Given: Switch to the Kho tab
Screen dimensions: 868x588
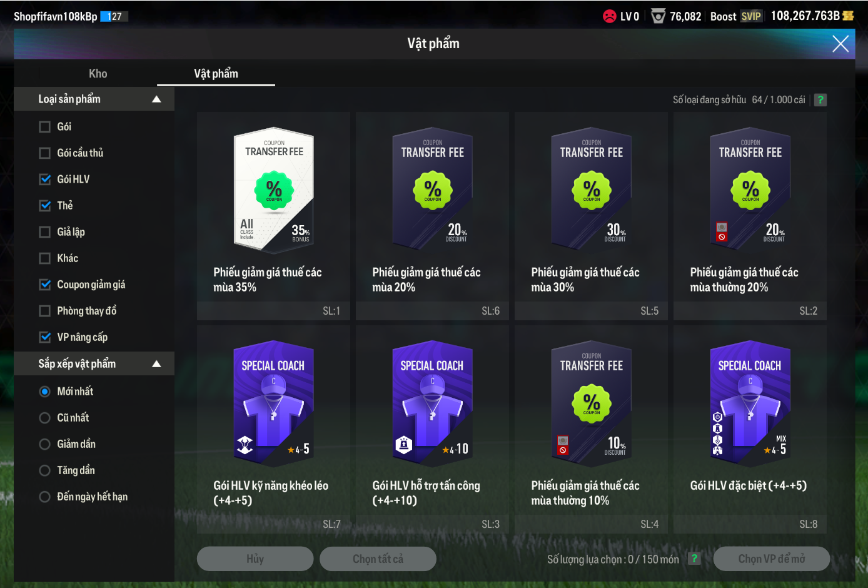Looking at the screenshot, I should [x=98, y=74].
